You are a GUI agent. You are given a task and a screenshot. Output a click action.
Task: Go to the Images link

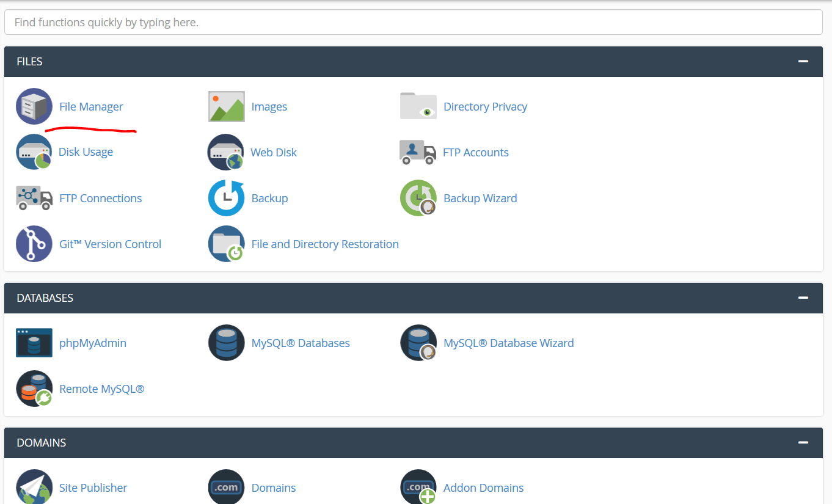pyautogui.click(x=269, y=107)
